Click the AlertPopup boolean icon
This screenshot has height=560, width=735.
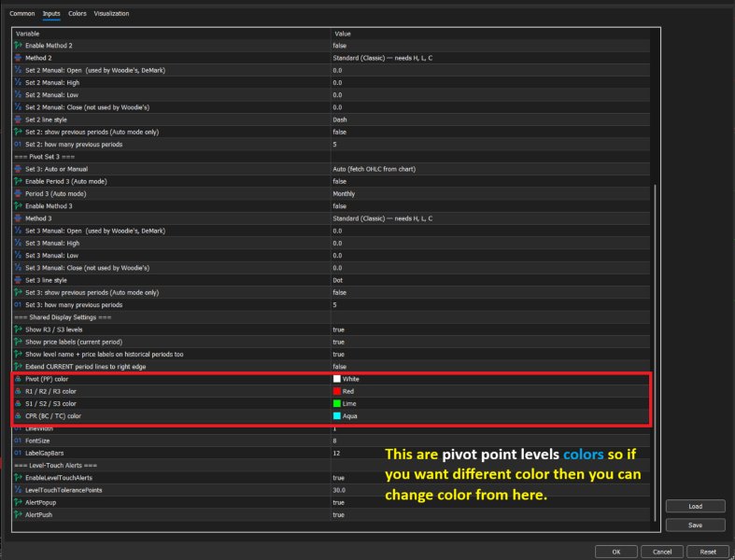coord(18,502)
